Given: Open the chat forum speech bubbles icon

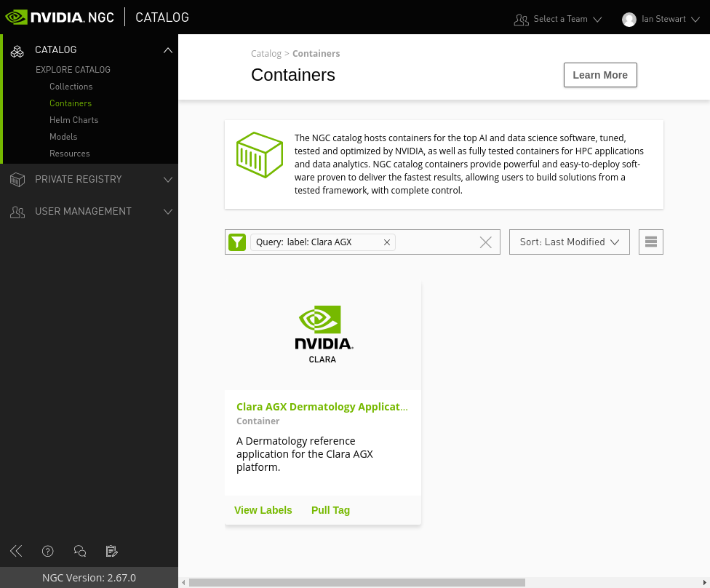Looking at the screenshot, I should tap(80, 551).
